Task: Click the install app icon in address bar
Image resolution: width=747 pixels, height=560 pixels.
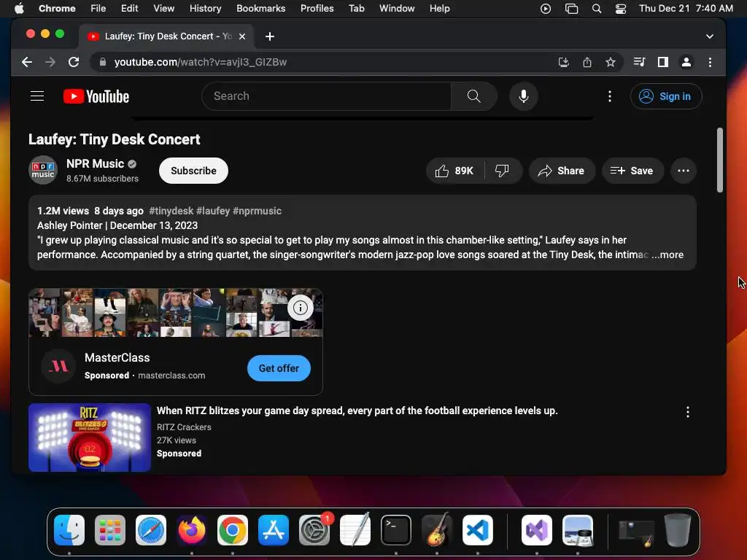Action: pyautogui.click(x=564, y=62)
